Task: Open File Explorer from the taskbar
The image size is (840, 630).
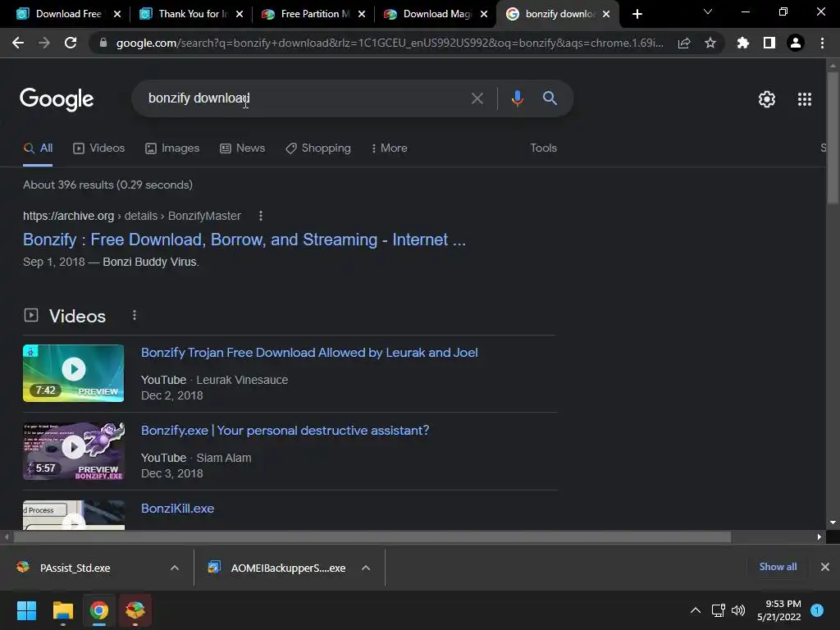Action: pyautogui.click(x=62, y=610)
